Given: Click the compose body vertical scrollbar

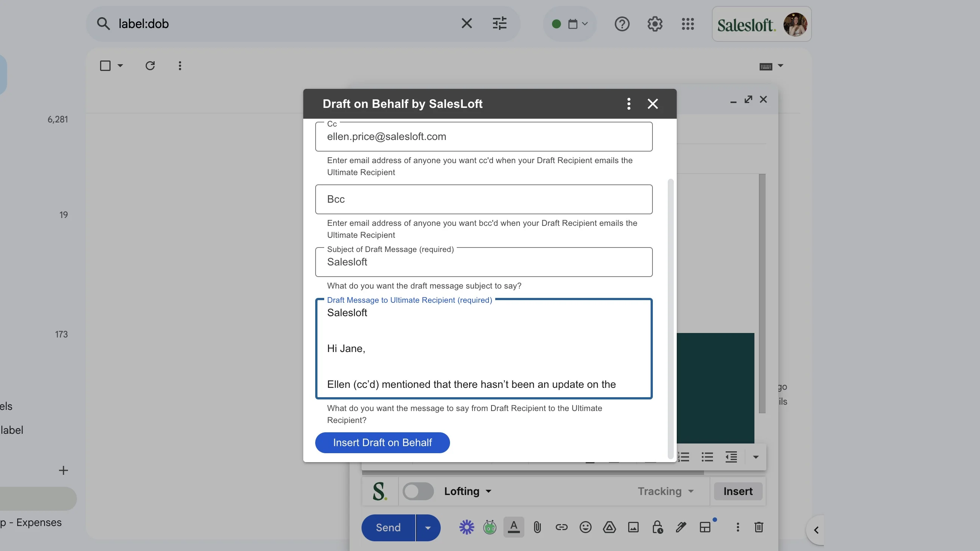Looking at the screenshot, I should pyautogui.click(x=762, y=293).
